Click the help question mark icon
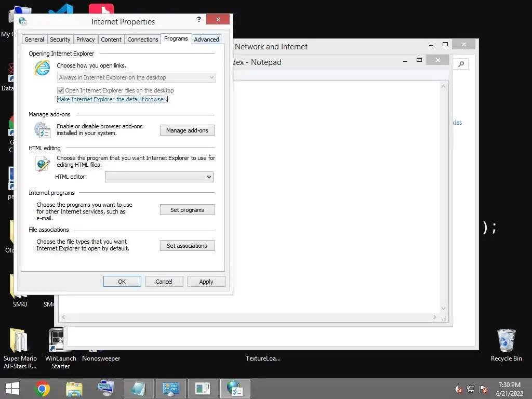The image size is (532, 399). point(199,19)
